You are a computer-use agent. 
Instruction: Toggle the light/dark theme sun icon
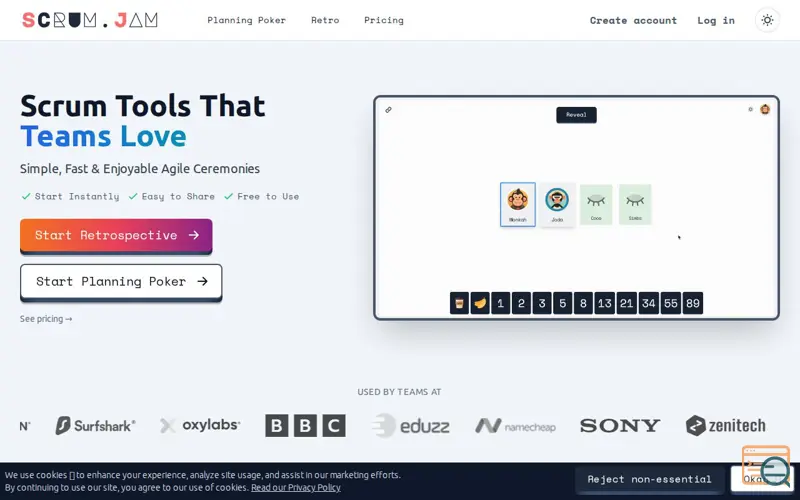(767, 20)
